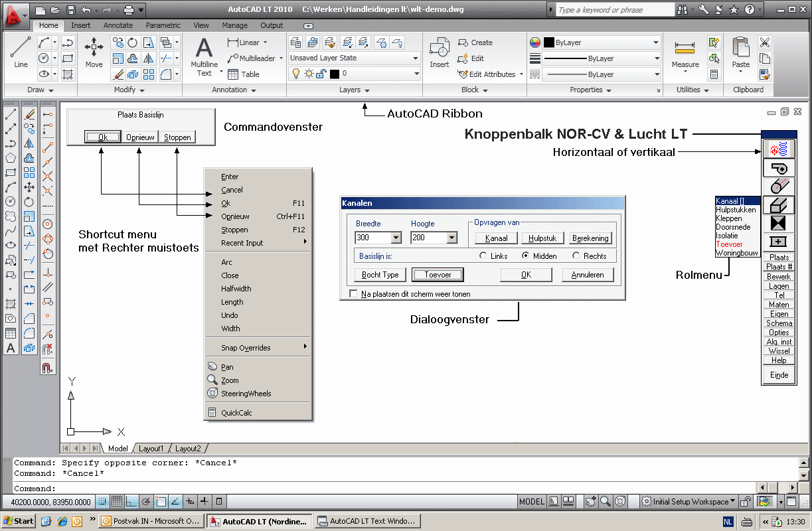Image resolution: width=812 pixels, height=531 pixels.
Task: Open the Breedte dropdown showing 300
Action: point(396,238)
